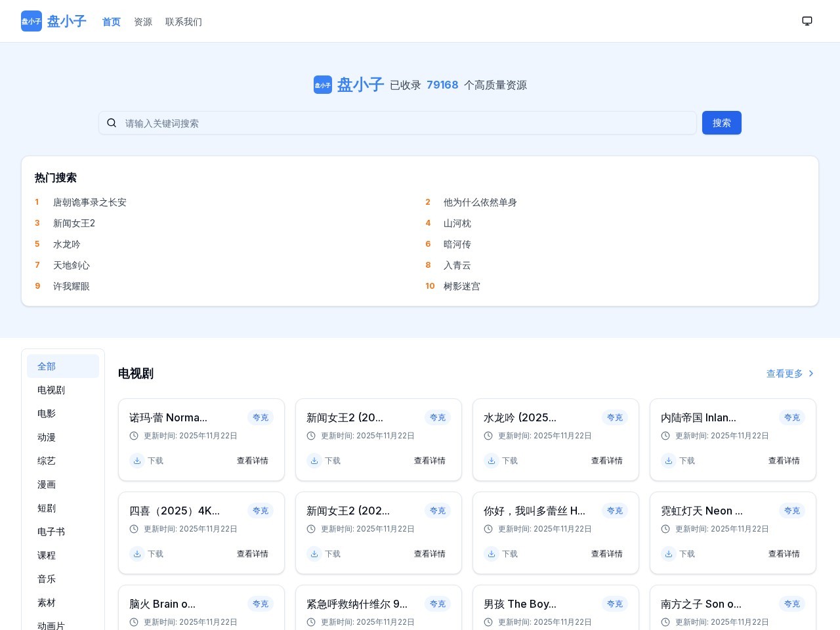The height and width of the screenshot is (630, 840).
Task: Click the 夸克 badge on the 男孩 The Boy card
Action: [615, 604]
